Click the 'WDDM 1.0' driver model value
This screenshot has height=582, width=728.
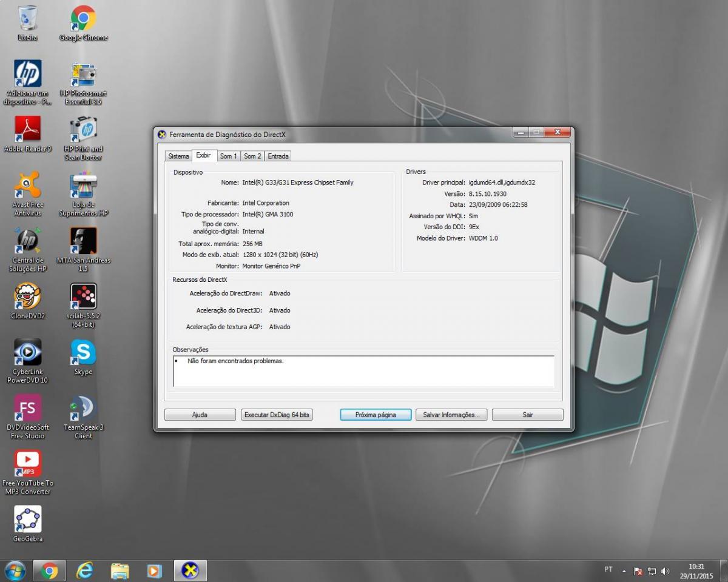tap(484, 238)
